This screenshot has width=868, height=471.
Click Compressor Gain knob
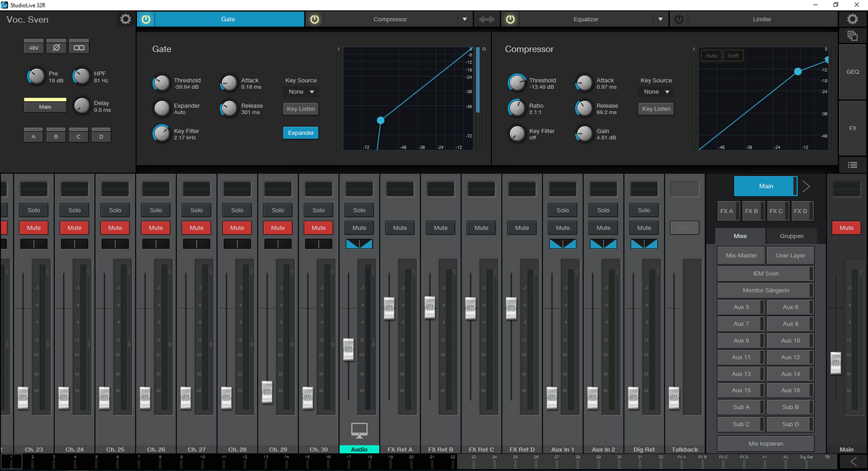[585, 134]
